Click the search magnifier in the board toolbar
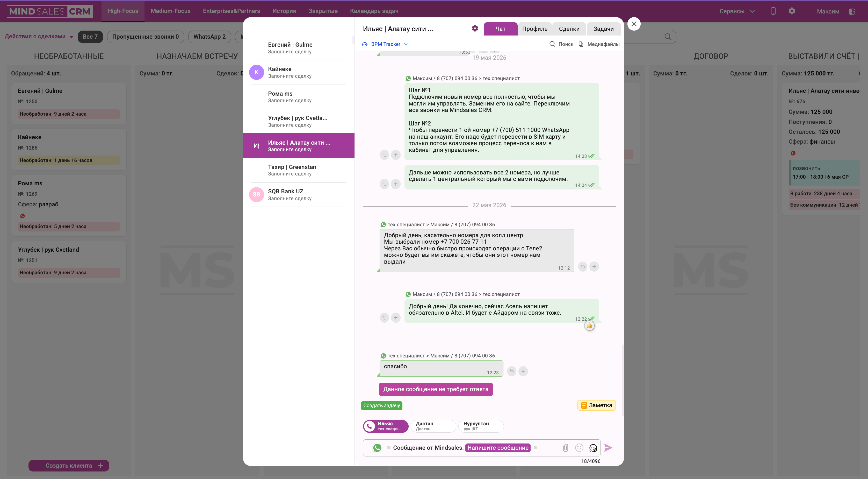Screen dimensions: 868x479 coord(668,37)
